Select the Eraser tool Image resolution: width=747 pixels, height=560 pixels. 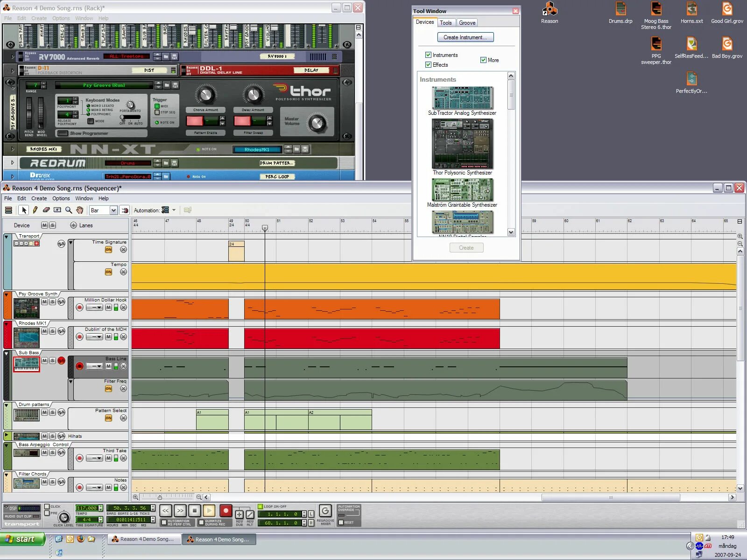coord(46,210)
